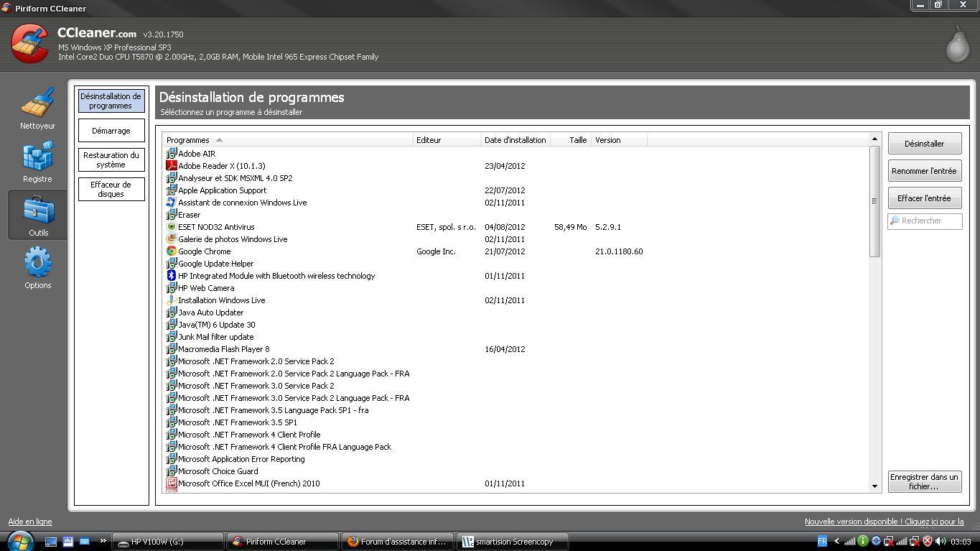Open the Registre section
This screenshot has width=980, height=551.
(37, 162)
